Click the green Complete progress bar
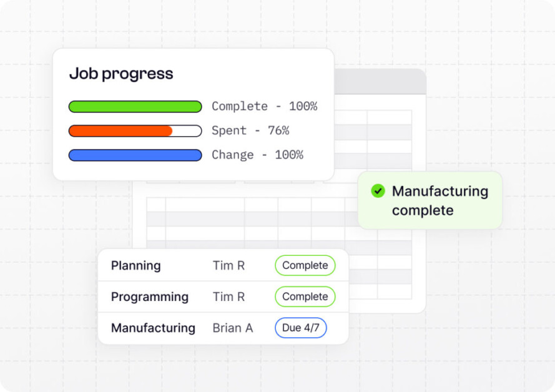Screen dimensions: 555x392 [135, 107]
